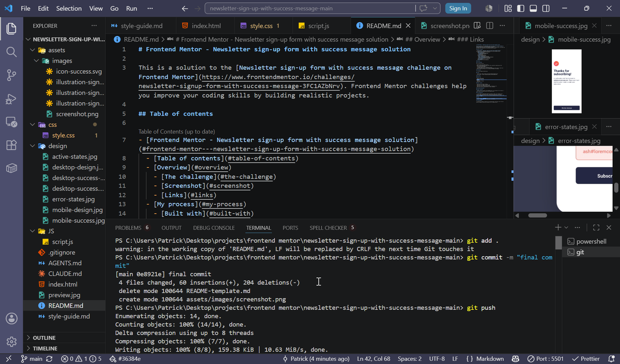Click the Copilot chat icon in title bar

pyautogui.click(x=424, y=8)
